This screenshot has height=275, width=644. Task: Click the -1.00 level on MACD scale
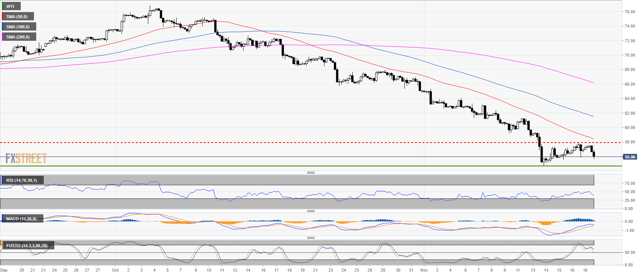629,230
